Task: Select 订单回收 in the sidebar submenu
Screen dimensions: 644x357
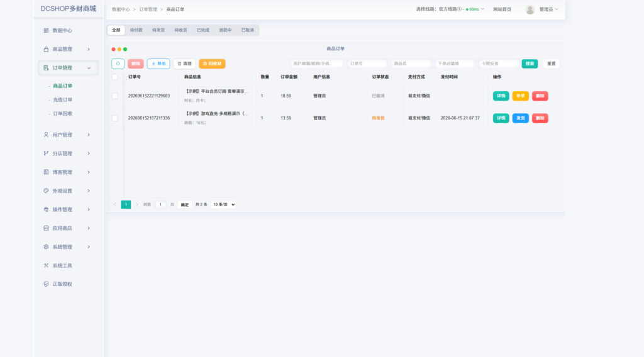Action: click(x=62, y=114)
